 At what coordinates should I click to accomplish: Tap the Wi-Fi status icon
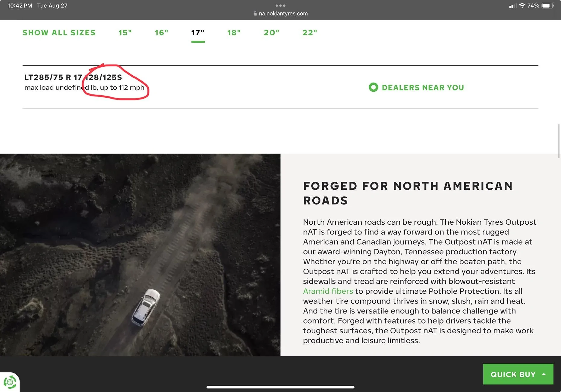tap(522, 5)
